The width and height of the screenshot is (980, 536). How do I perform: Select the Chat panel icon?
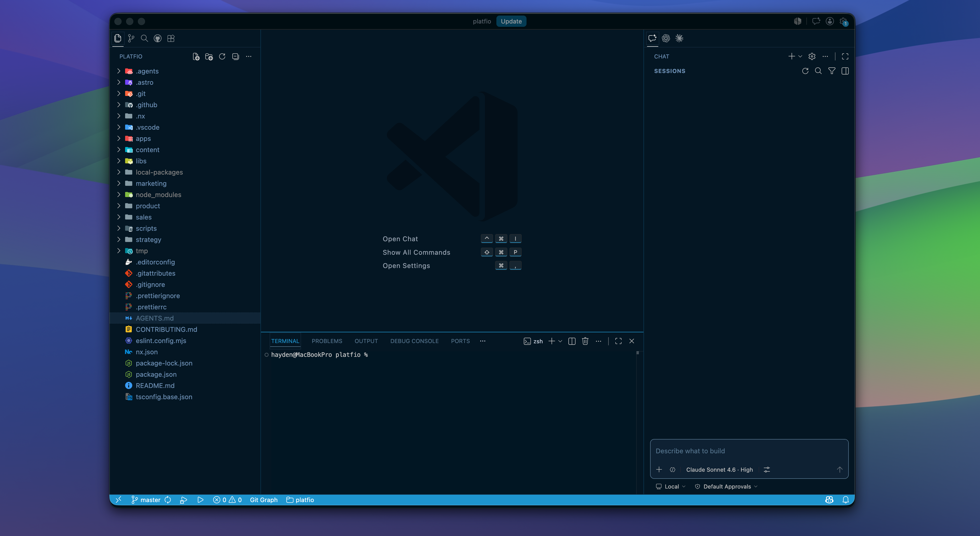pos(652,39)
